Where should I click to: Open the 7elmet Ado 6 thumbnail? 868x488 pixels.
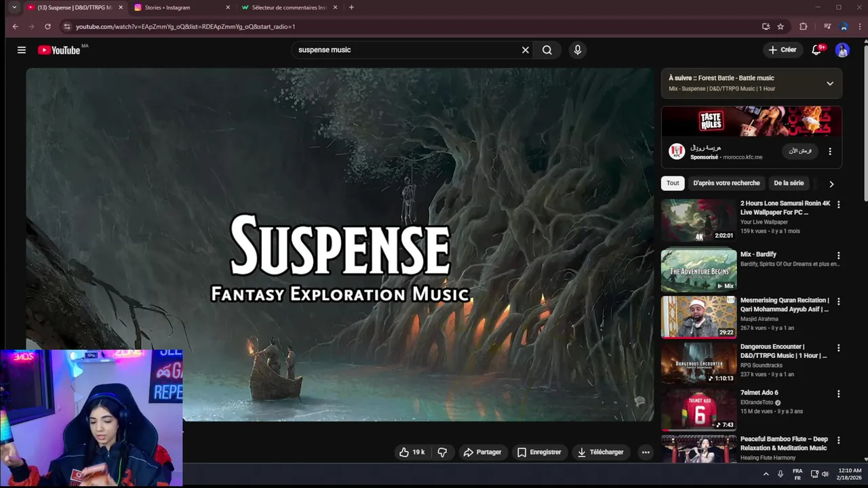pos(698,409)
